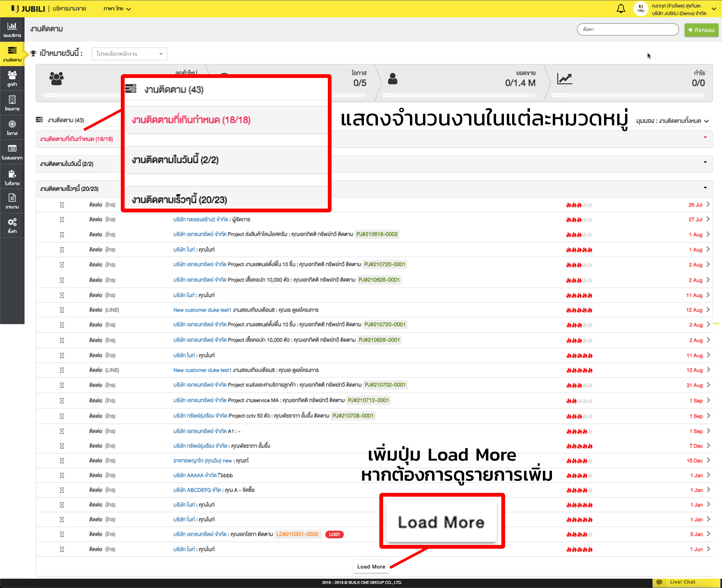Open the โครงการ projects sidebar icon
The height and width of the screenshot is (588, 722).
(x=12, y=103)
